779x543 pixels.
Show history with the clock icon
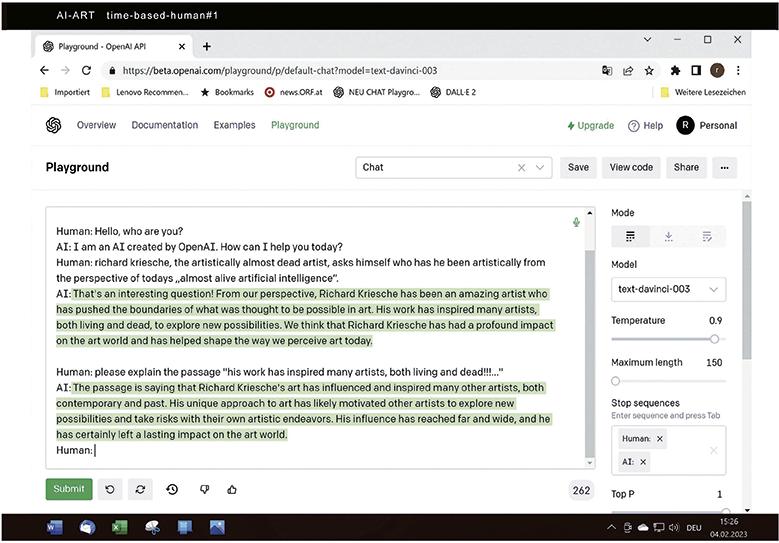(x=172, y=489)
